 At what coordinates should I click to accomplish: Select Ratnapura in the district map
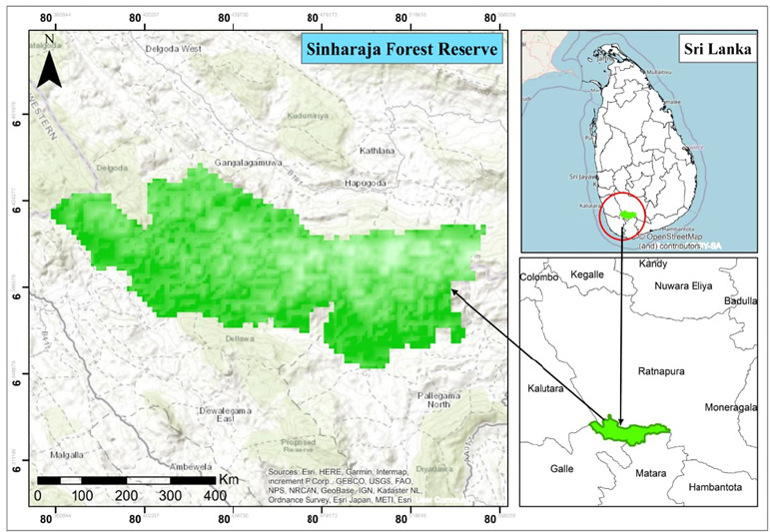(x=661, y=371)
